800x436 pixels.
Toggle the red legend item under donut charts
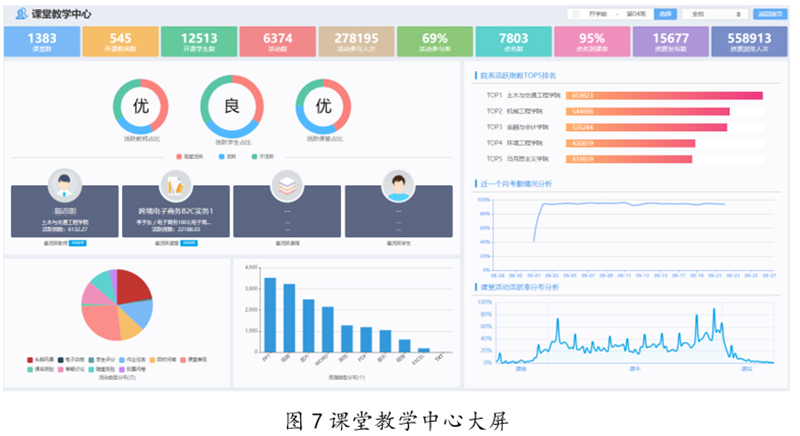tap(192, 157)
